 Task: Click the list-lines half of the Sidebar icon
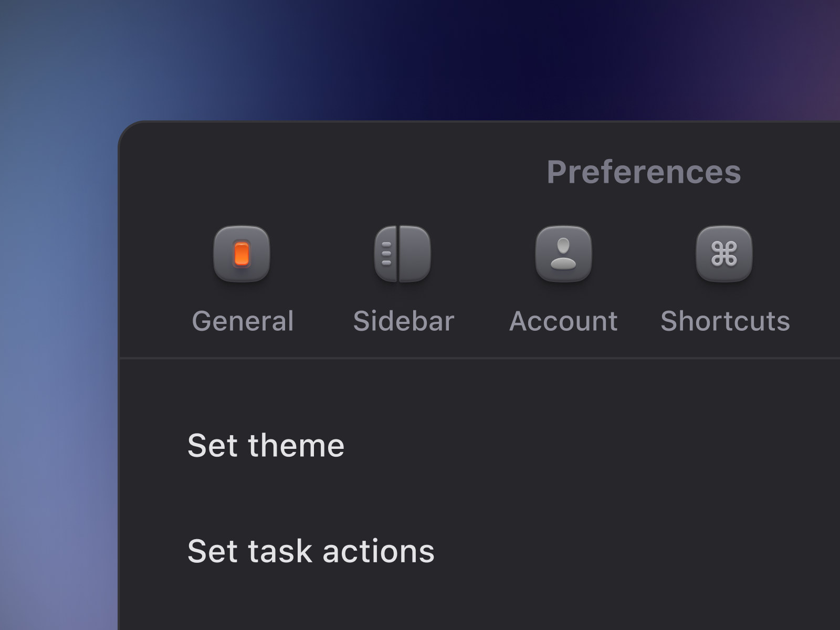[x=386, y=254]
